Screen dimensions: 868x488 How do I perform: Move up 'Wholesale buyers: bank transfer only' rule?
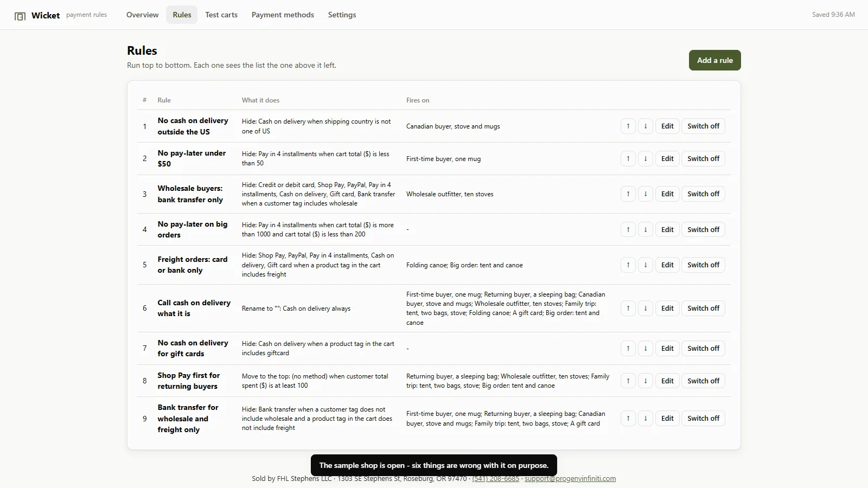click(x=628, y=194)
